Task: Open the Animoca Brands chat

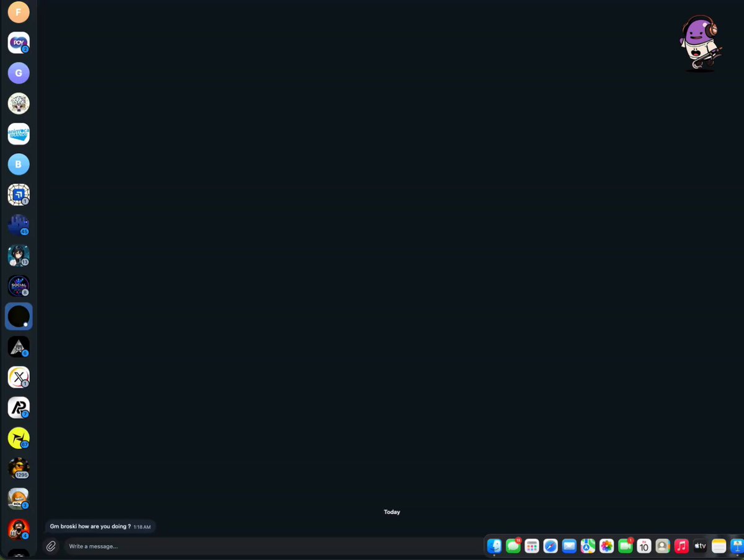Action: pos(19,134)
